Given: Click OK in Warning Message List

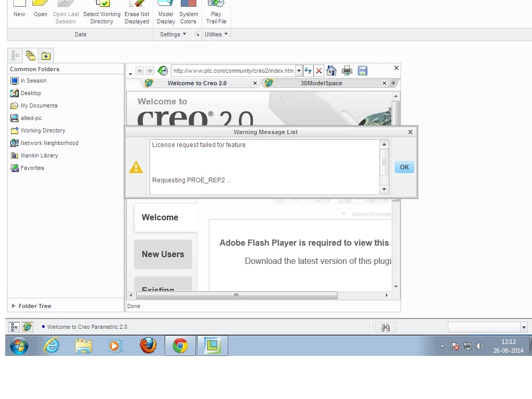Looking at the screenshot, I should pyautogui.click(x=404, y=167).
